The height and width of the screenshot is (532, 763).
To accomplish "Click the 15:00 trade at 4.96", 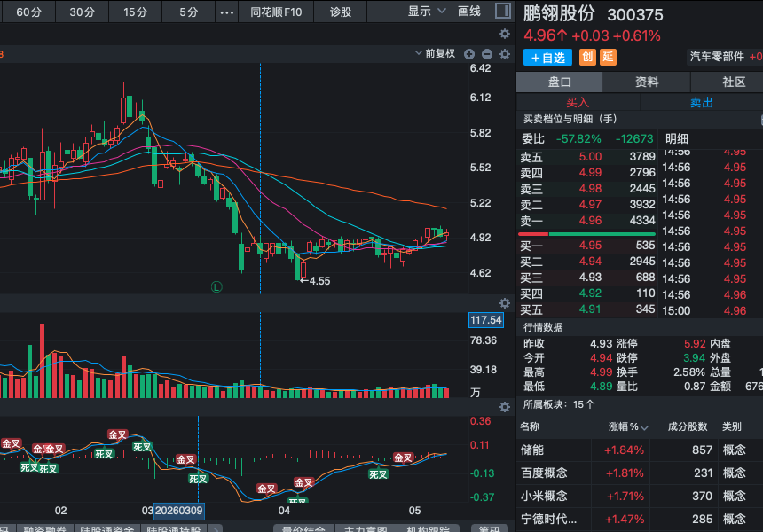I will (x=704, y=310).
